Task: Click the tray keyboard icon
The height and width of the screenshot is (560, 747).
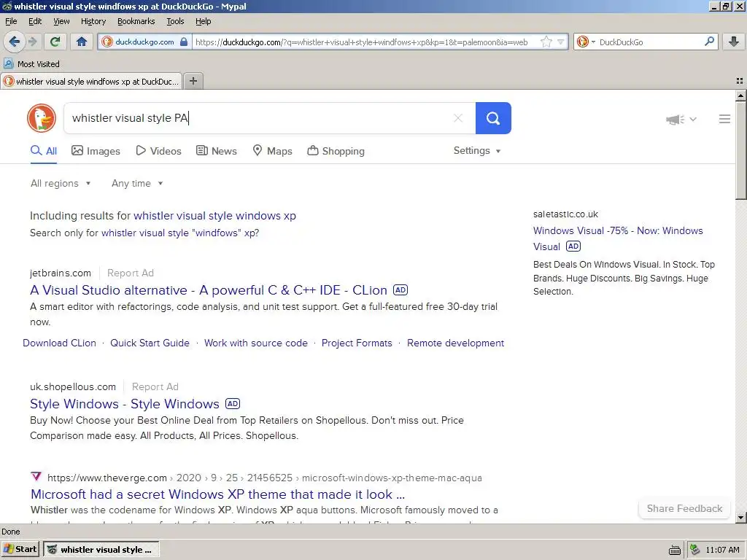Action: click(675, 550)
